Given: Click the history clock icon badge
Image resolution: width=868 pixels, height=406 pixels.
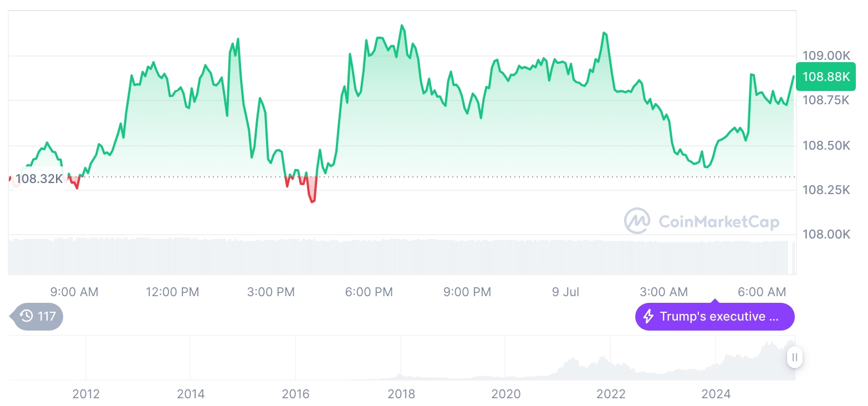Looking at the screenshot, I should point(27,317).
